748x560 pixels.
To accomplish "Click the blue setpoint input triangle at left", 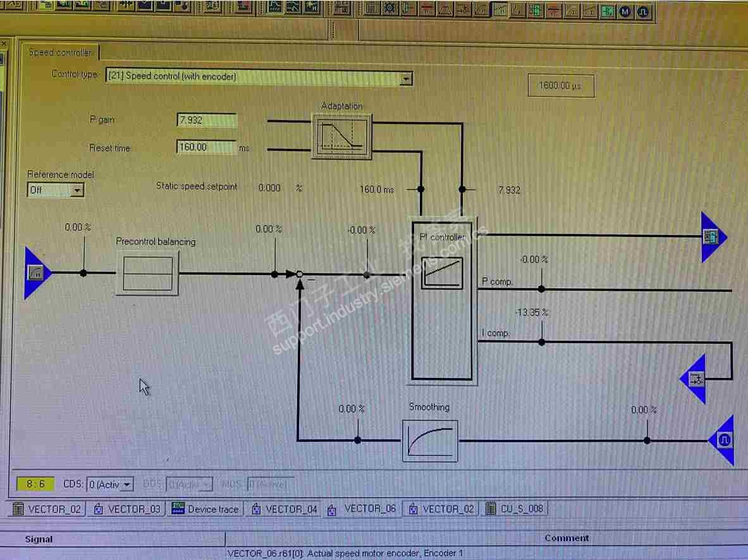I will (37, 273).
